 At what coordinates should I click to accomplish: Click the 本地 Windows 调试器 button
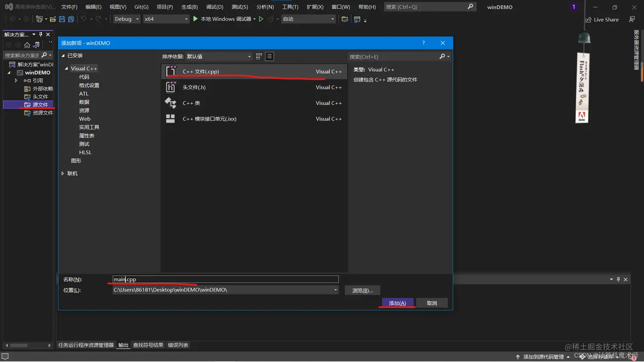click(224, 19)
